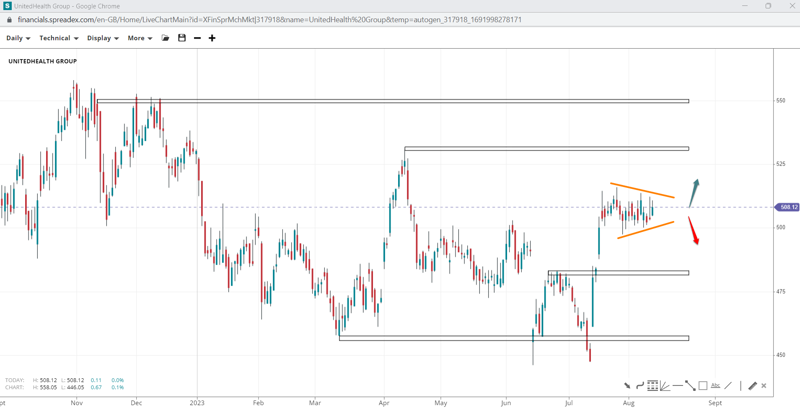Save the chart with the floppy disk icon
The height and width of the screenshot is (419, 800).
pyautogui.click(x=182, y=38)
